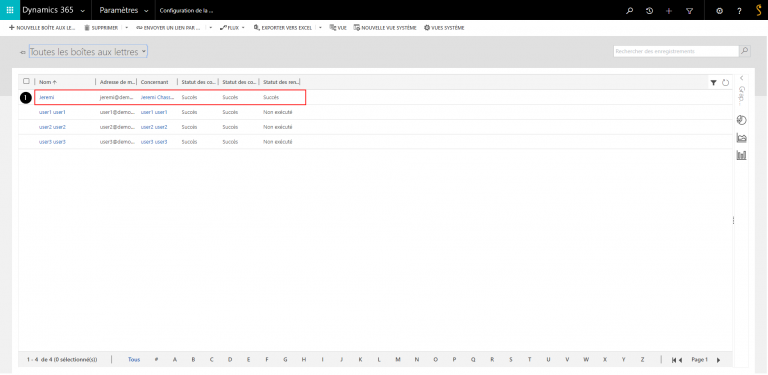The width and height of the screenshot is (768, 375).
Task: Filter records starting with letter Z
Action: (642, 360)
